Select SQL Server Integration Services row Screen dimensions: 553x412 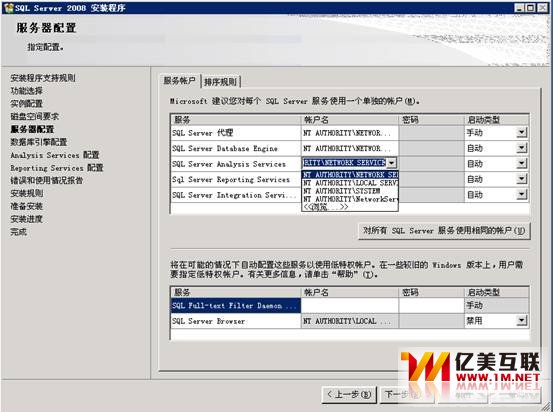point(236,195)
